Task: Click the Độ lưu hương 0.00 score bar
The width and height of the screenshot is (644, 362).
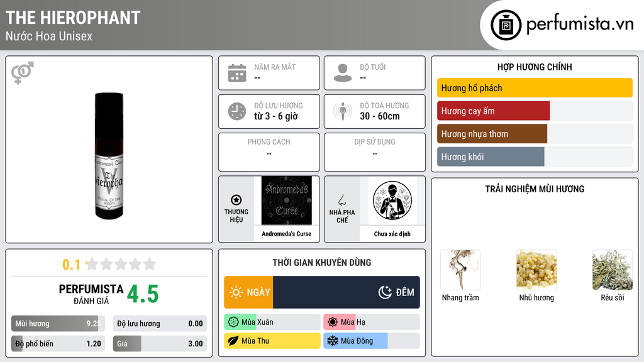Action: pyautogui.click(x=160, y=324)
